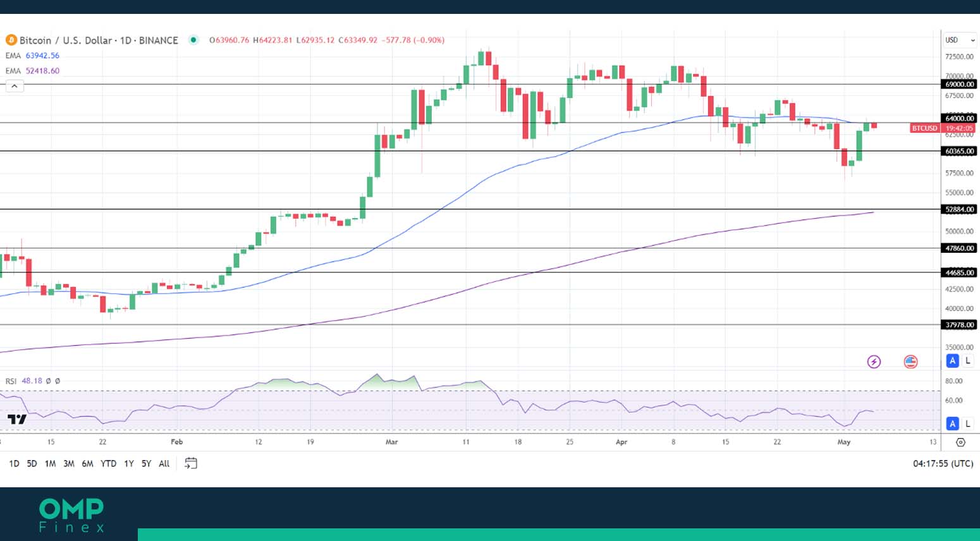Image resolution: width=980 pixels, height=541 pixels.
Task: Click the red BTCUSD price tag
Action: 924,128
